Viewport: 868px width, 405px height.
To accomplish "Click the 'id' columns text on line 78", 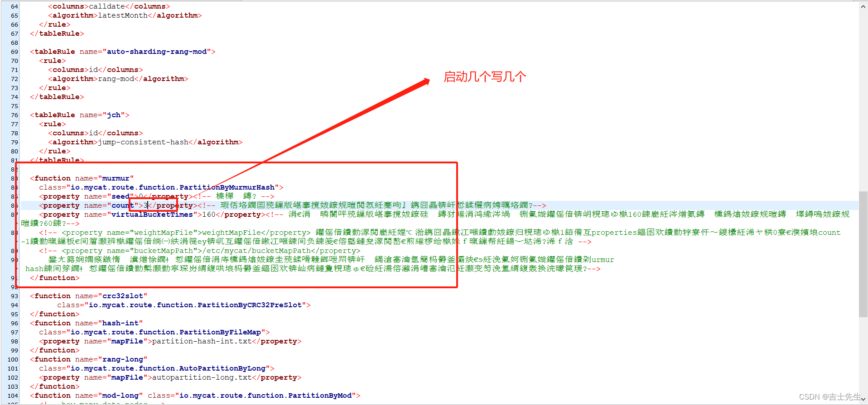I will tap(93, 133).
